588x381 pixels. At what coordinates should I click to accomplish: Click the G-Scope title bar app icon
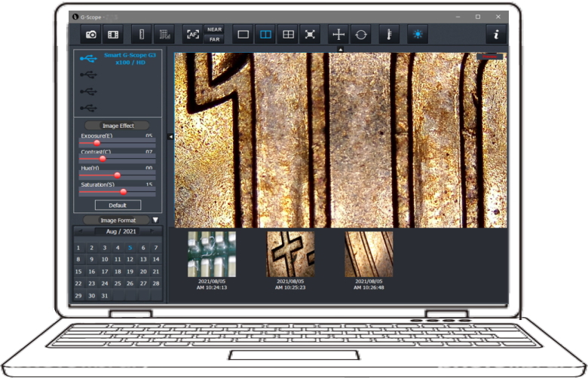tap(75, 17)
